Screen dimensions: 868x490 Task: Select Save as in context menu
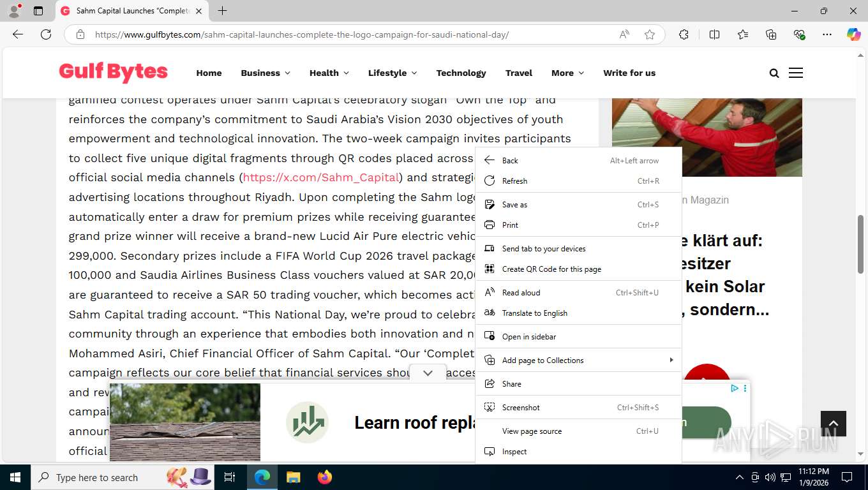[579, 204]
